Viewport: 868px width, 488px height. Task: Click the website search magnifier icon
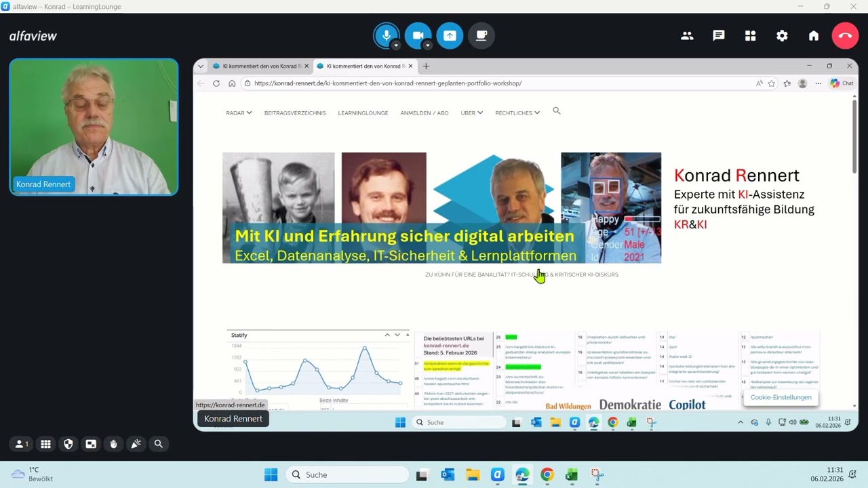click(557, 110)
